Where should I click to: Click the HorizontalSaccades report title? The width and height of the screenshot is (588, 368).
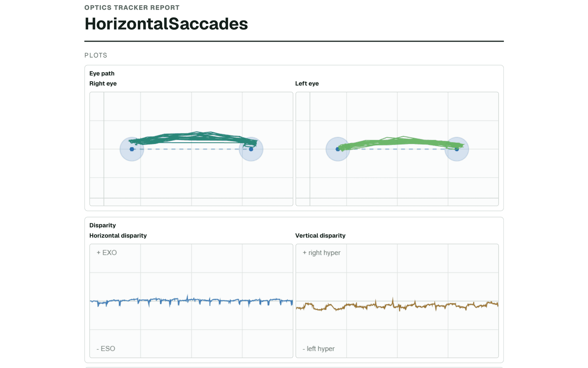[x=166, y=24]
